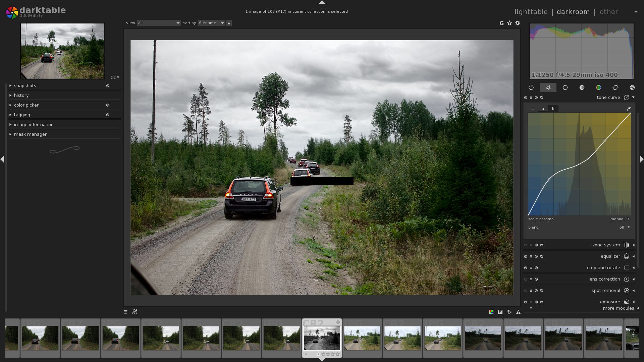644x362 pixels.
Task: Show effects modules group icon
Action: (632, 87)
